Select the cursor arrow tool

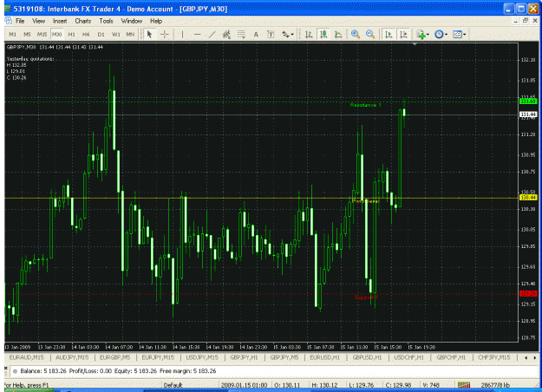(149, 34)
